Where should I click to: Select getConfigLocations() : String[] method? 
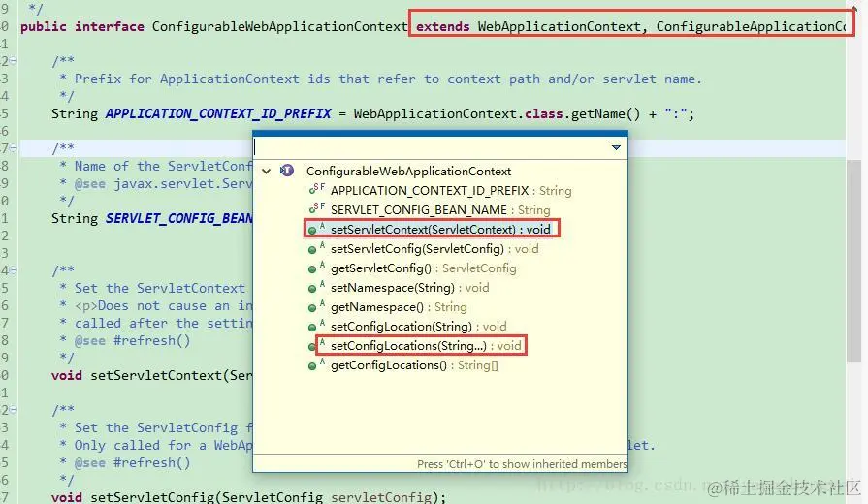(x=414, y=365)
